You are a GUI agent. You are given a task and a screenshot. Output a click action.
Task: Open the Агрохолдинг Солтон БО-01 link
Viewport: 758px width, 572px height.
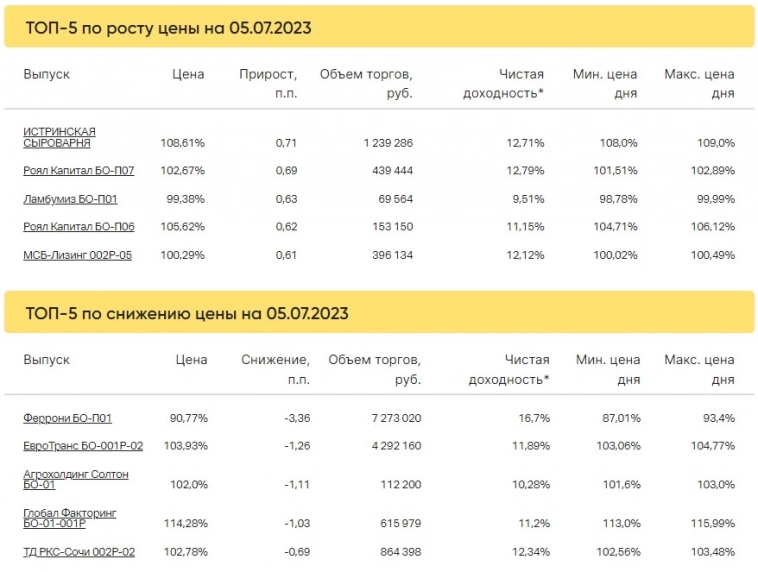[x=76, y=479]
